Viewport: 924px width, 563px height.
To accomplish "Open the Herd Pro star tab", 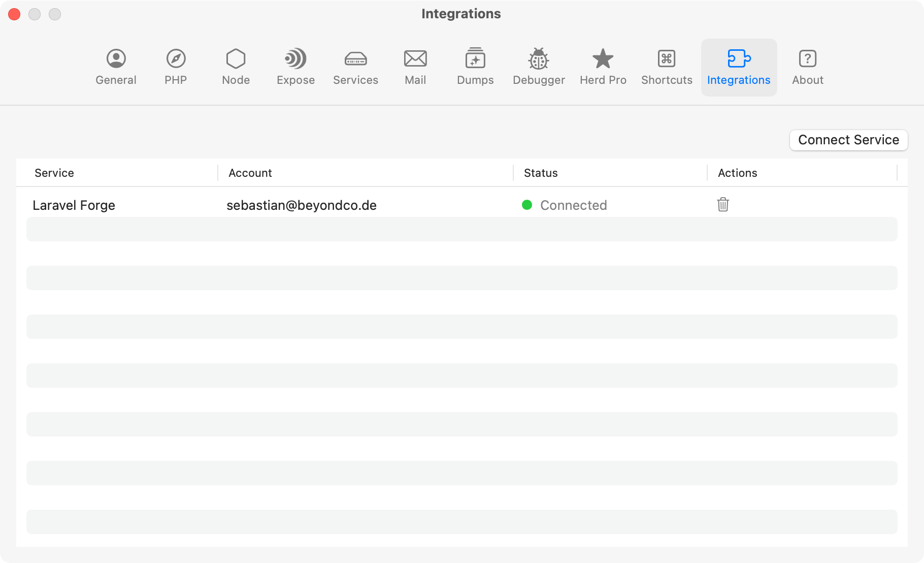I will coord(603,67).
